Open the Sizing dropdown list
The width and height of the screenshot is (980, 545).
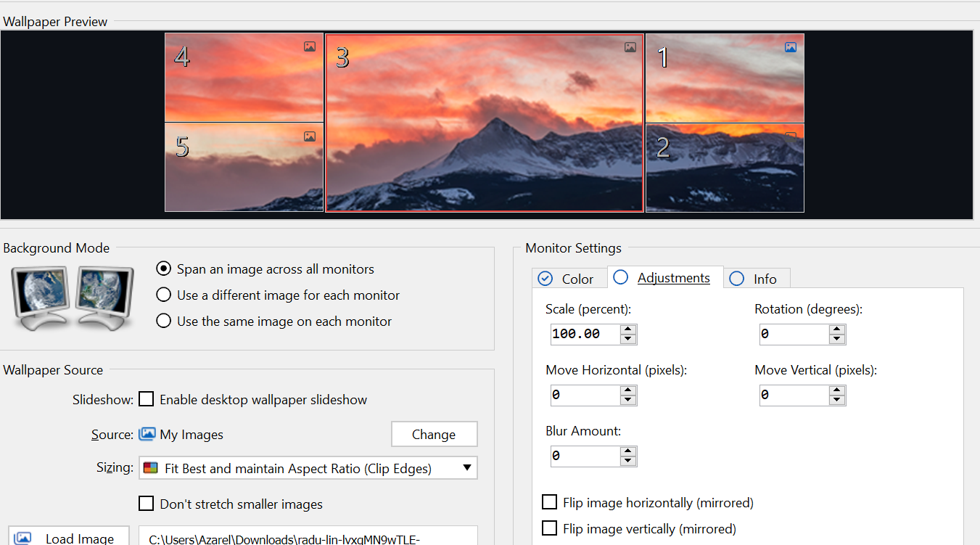(467, 468)
